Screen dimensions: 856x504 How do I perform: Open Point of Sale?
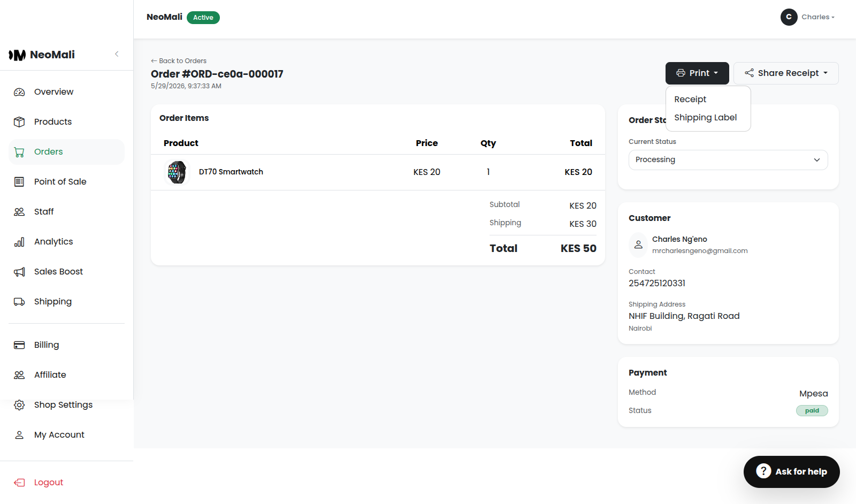66,182
